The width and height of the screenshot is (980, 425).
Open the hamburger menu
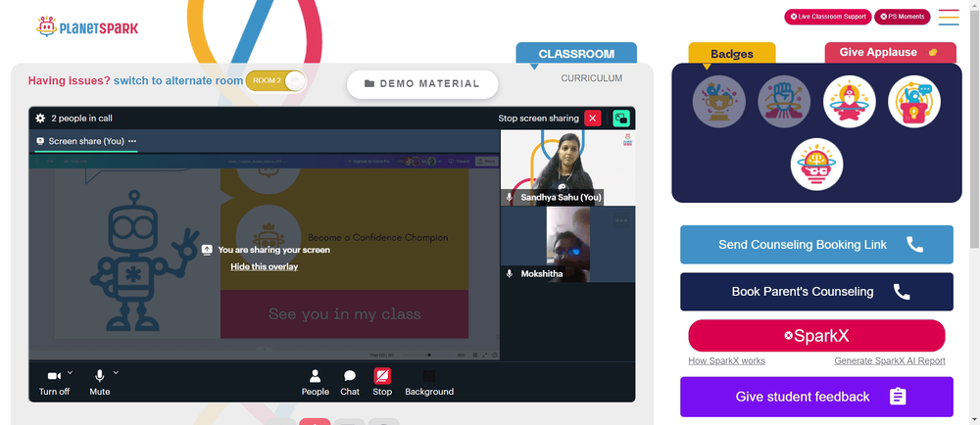click(x=949, y=17)
